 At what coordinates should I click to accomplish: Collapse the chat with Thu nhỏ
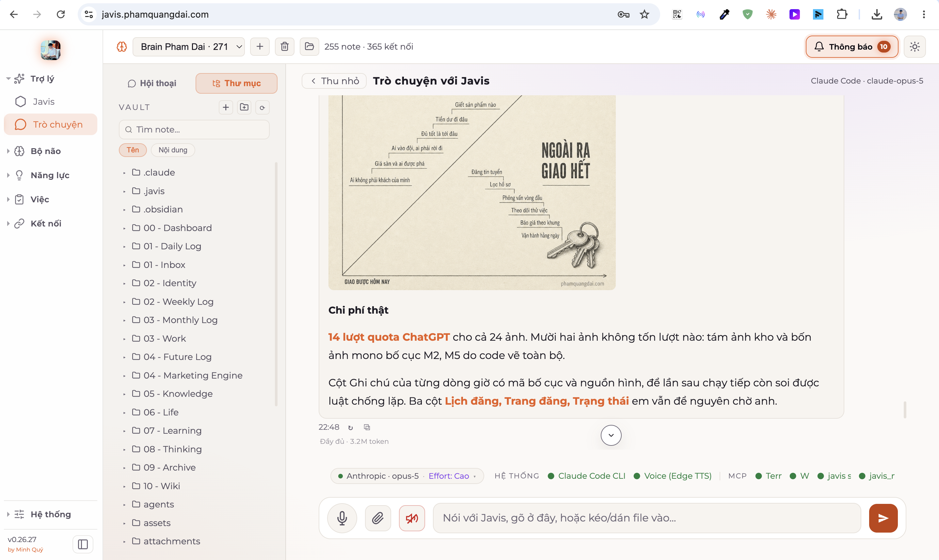334,81
